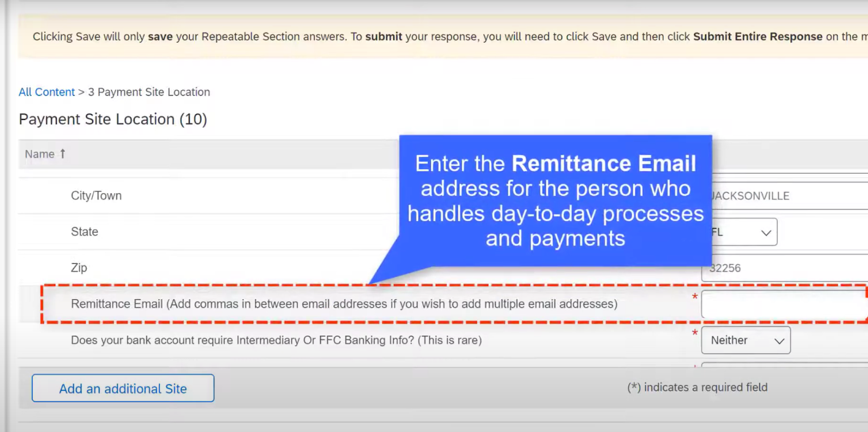Open the All Content breadcrumb link
The image size is (868, 432).
47,92
